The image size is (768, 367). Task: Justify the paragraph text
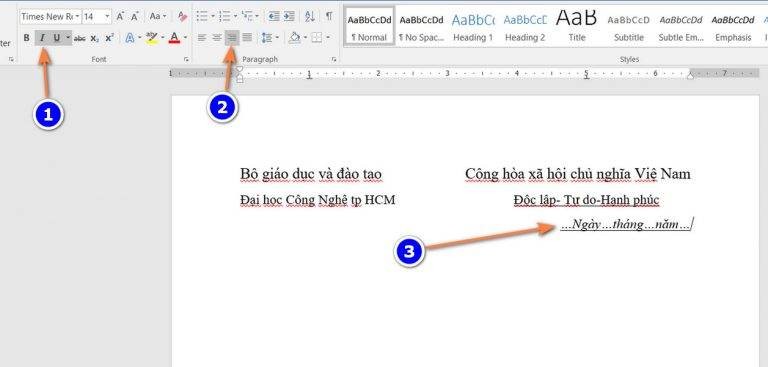(x=247, y=38)
